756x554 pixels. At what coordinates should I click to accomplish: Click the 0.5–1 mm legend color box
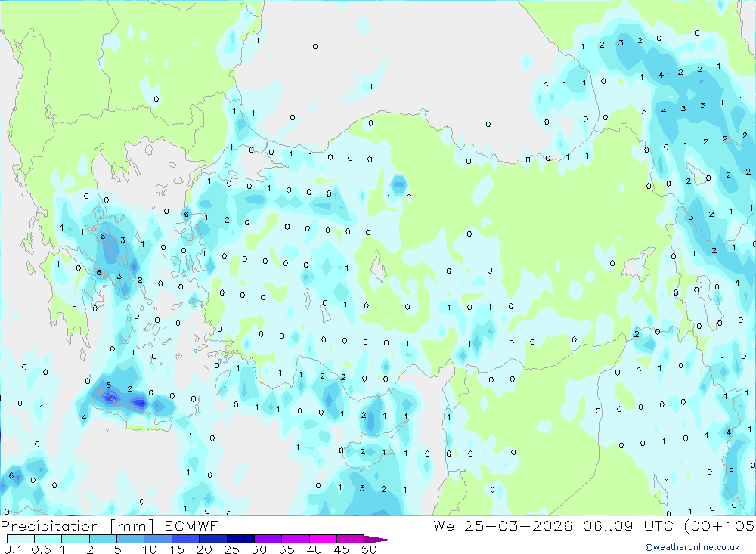click(48, 539)
